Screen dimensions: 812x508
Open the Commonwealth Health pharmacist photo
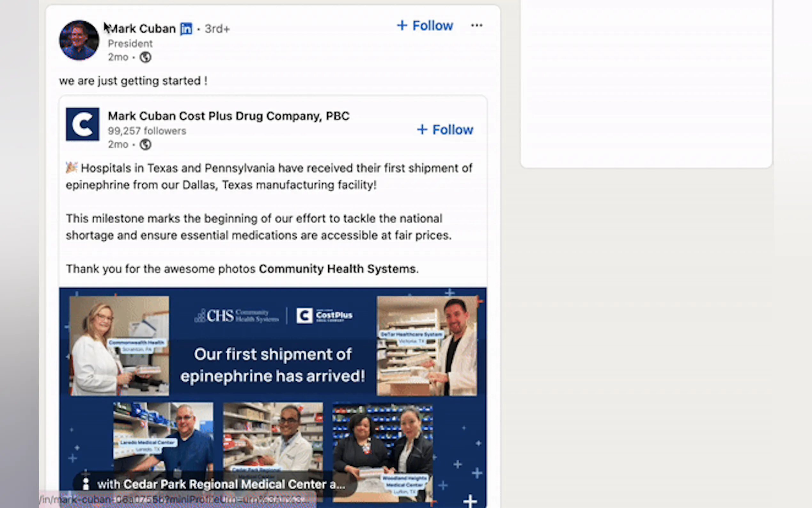point(119,346)
